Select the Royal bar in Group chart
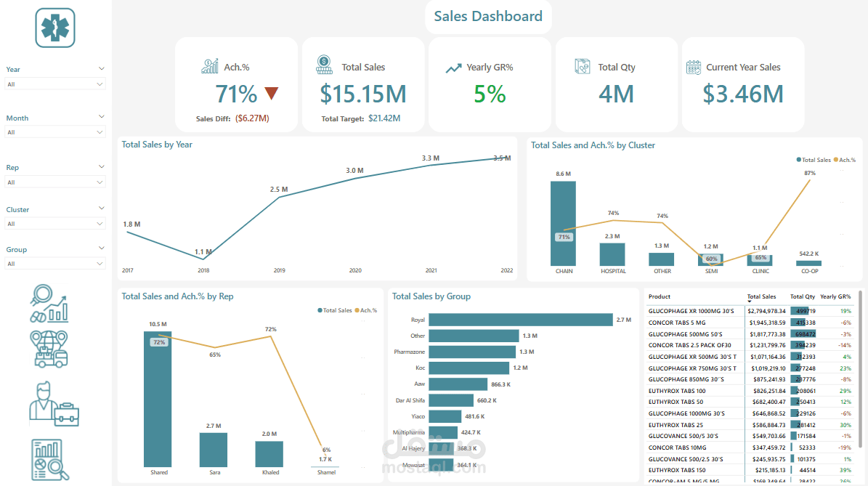 pyautogui.click(x=521, y=320)
